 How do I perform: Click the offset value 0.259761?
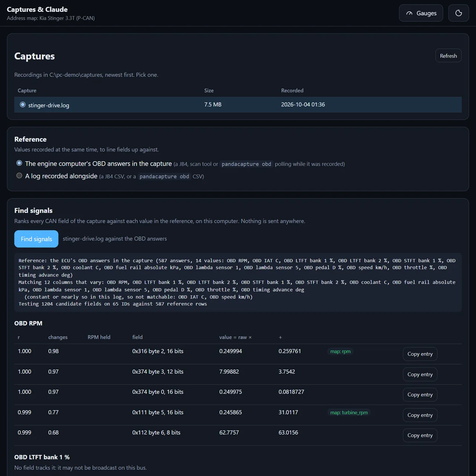point(290,351)
